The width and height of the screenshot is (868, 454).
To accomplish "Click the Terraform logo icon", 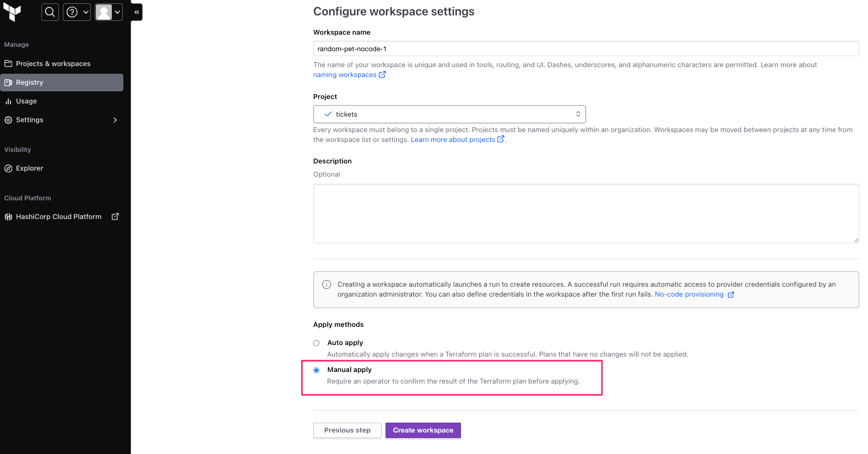I will [12, 12].
